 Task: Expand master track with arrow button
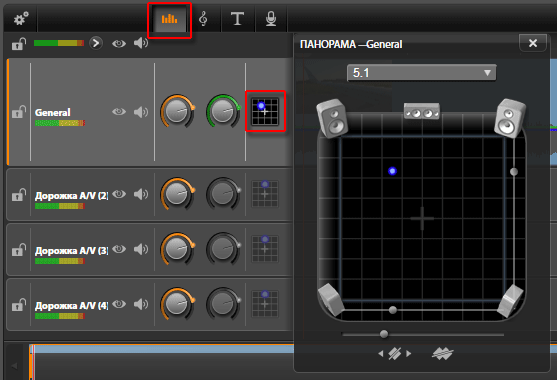coord(96,43)
